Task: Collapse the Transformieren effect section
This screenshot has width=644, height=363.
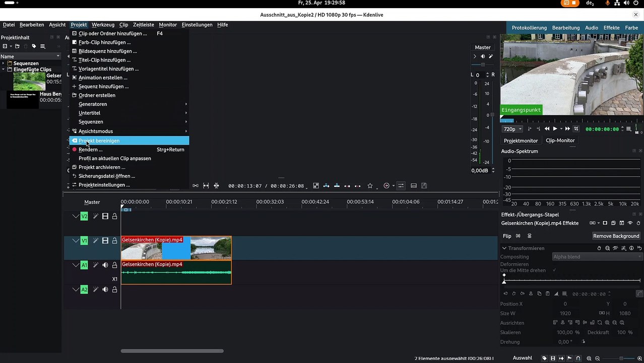Action: pyautogui.click(x=504, y=248)
